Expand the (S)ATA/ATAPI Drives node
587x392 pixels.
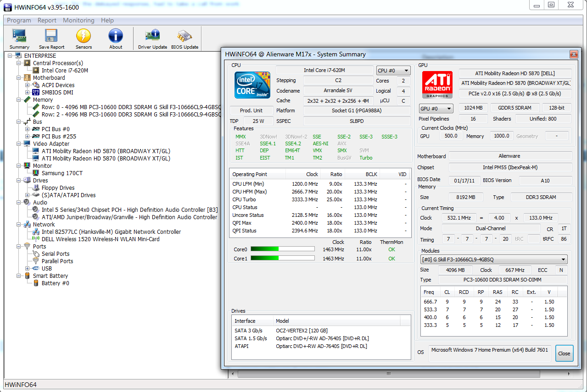28,195
